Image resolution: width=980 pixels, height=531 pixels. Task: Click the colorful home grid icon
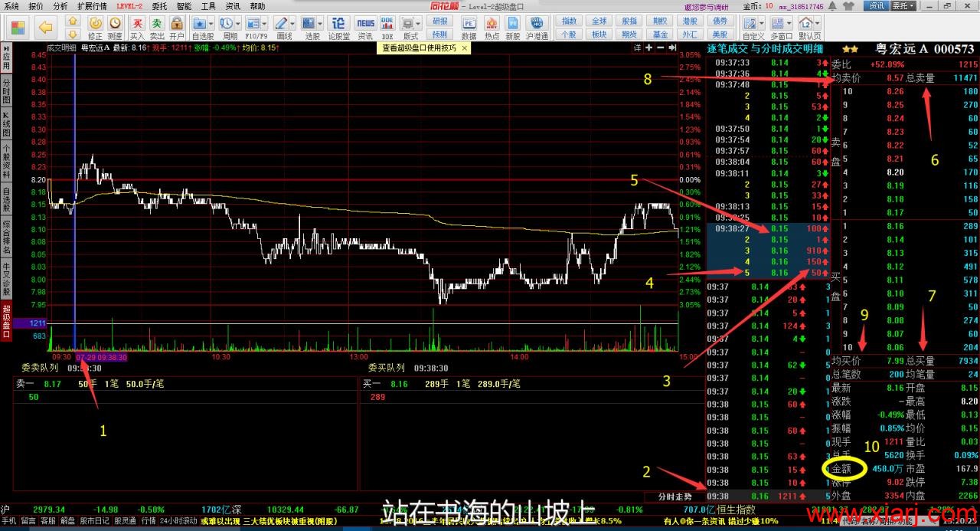pyautogui.click(x=18, y=28)
